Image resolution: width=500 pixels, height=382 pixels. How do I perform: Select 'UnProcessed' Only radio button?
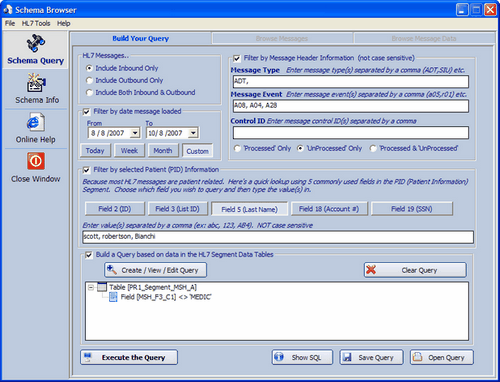300,148
